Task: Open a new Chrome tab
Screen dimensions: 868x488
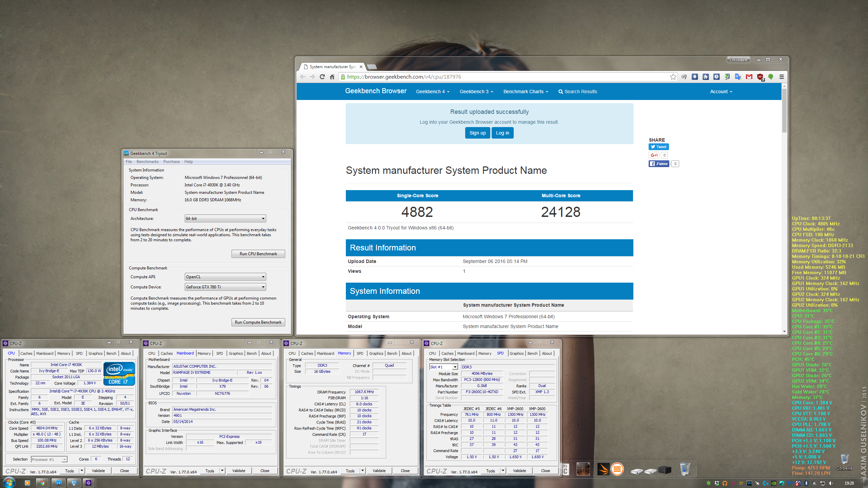Action: 372,67
